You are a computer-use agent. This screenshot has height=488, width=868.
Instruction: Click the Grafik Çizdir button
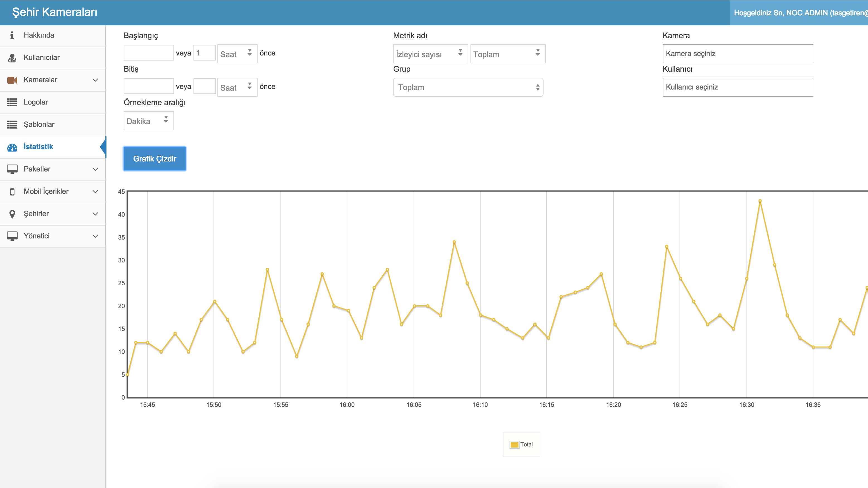(155, 159)
